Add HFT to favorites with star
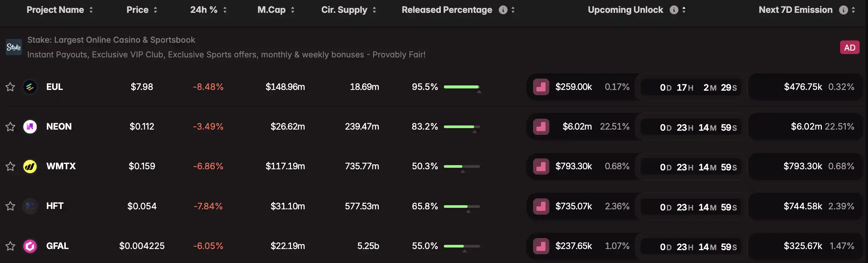Screen dimensions: 868x263 tap(10, 206)
